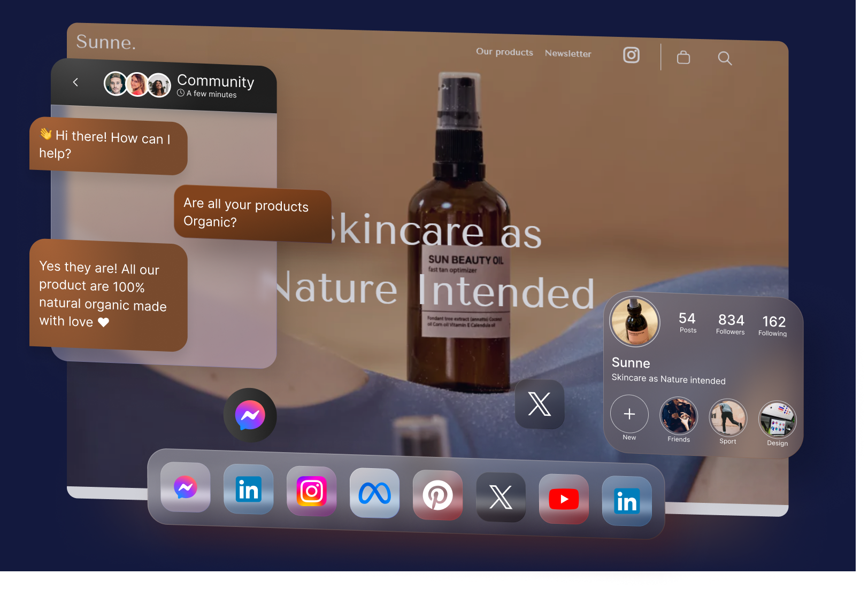View the Sport story highlight
Viewport: 868px width, 590px height.
click(x=728, y=418)
